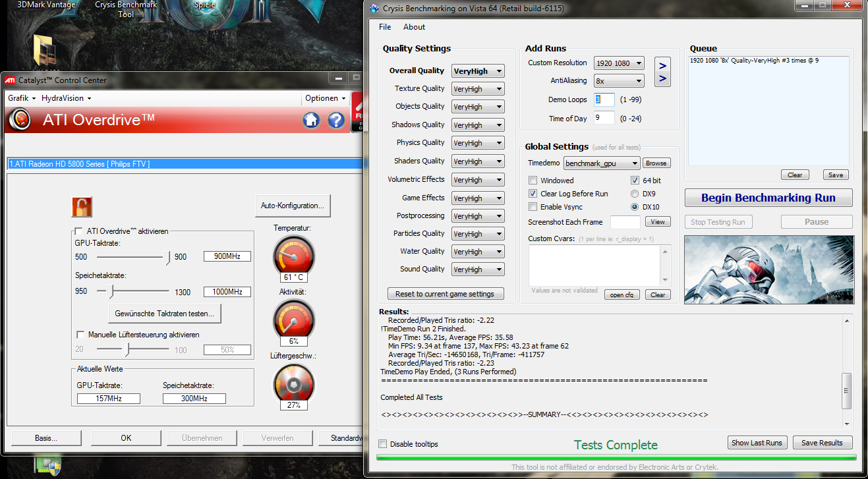Click the Show Last Runs button
Screen dimensions: 868x479
click(757, 443)
